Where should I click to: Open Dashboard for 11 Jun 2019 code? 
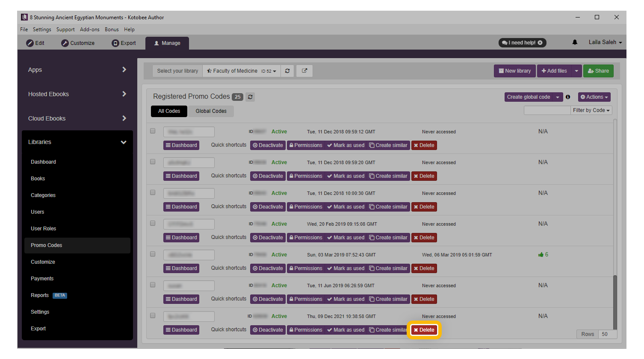pyautogui.click(x=181, y=299)
